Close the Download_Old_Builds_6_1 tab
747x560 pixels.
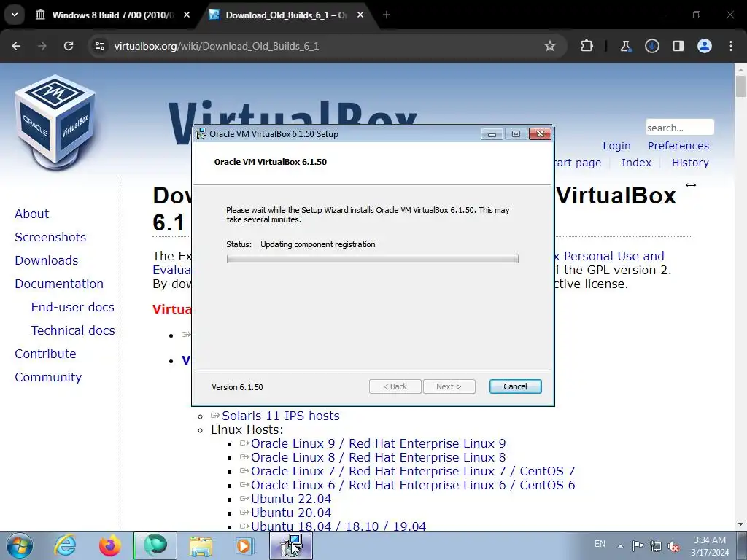pos(360,15)
